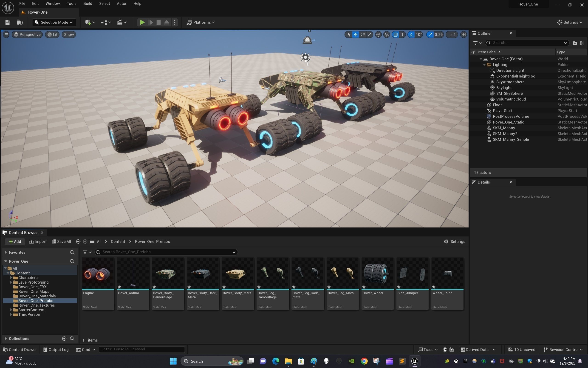This screenshot has height=368, width=588.
Task: Select Rover_One_Static in the Outliner
Action: click(x=508, y=122)
